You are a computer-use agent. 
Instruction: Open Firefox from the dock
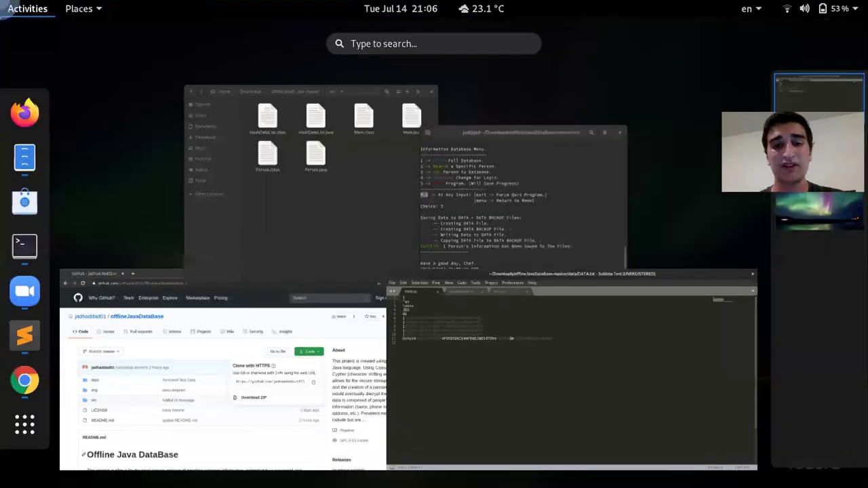pyautogui.click(x=24, y=113)
